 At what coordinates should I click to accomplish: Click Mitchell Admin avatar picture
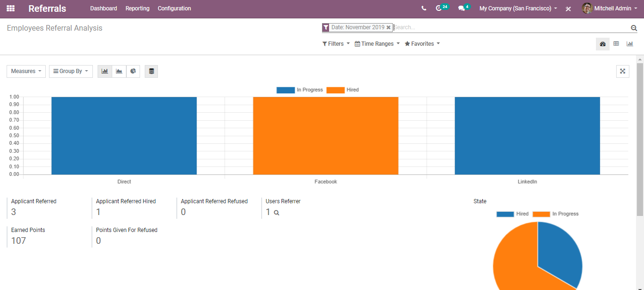(587, 8)
